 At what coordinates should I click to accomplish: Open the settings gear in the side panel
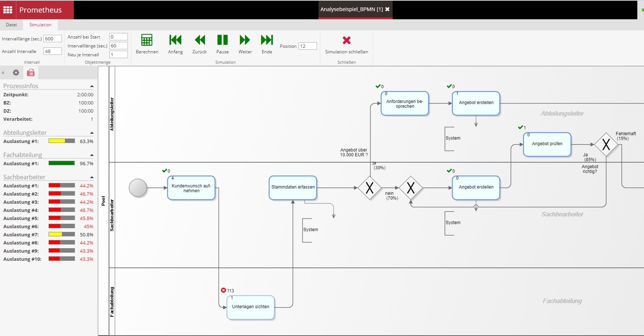point(16,73)
